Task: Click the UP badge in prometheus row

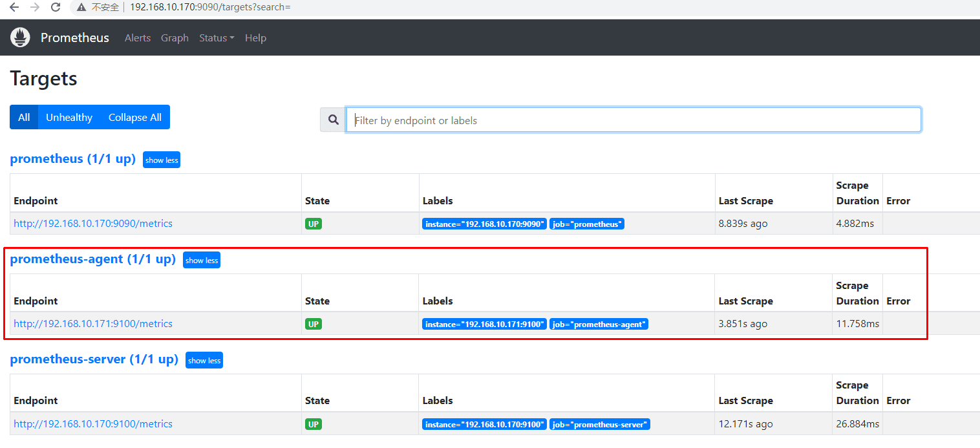Action: point(314,224)
